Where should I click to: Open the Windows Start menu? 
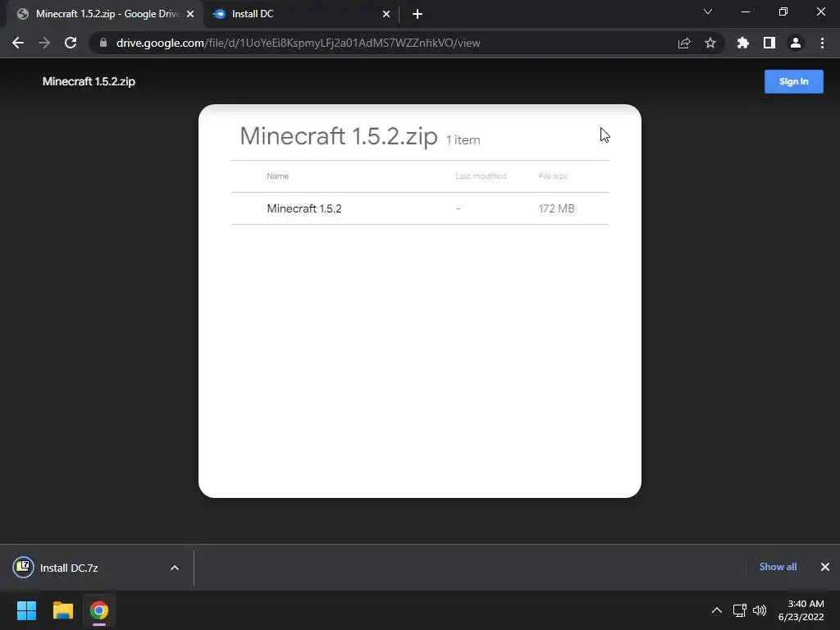click(x=26, y=610)
